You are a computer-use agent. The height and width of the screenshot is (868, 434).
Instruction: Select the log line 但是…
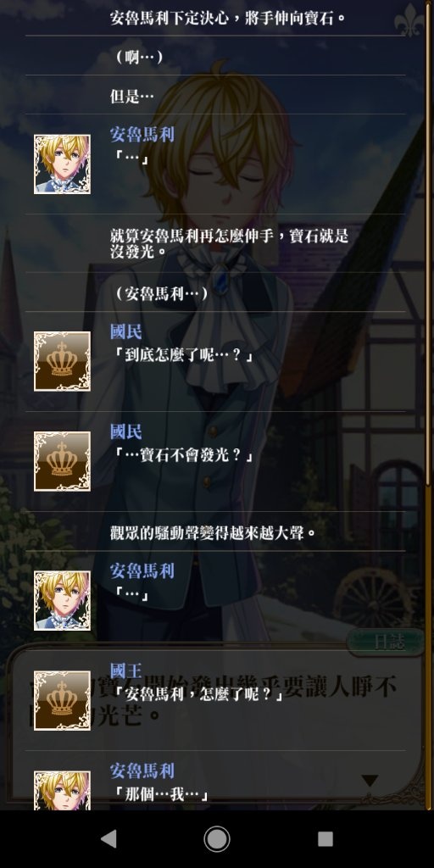[131, 96]
